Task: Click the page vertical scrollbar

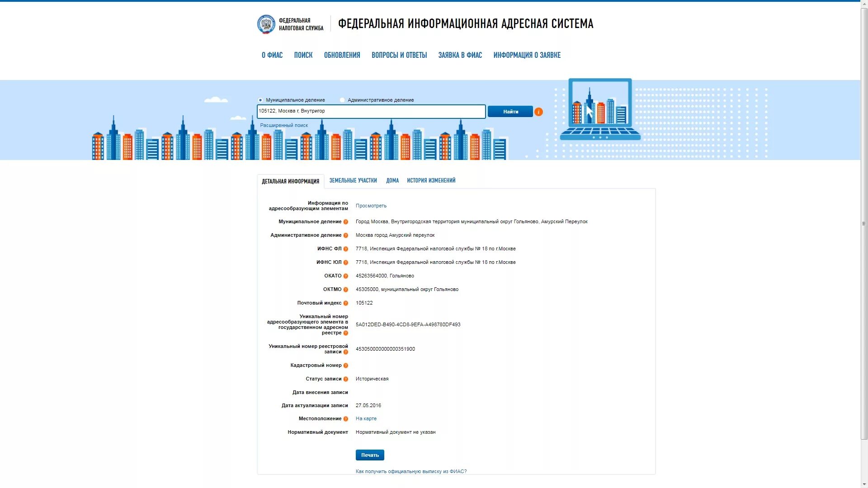Action: coord(864,224)
